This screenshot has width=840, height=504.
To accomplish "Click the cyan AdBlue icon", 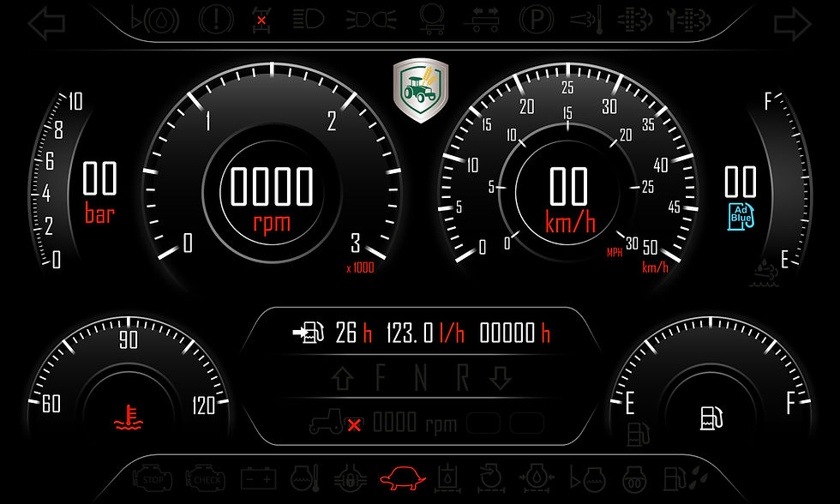I will [x=741, y=217].
